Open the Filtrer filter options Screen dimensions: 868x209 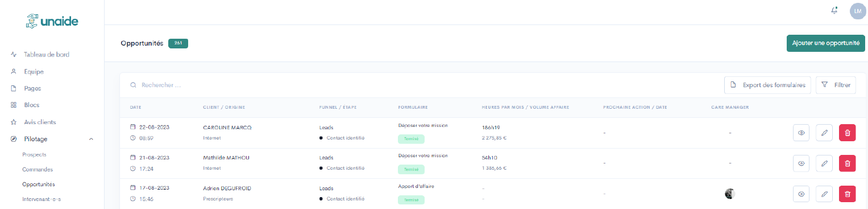[x=836, y=85]
